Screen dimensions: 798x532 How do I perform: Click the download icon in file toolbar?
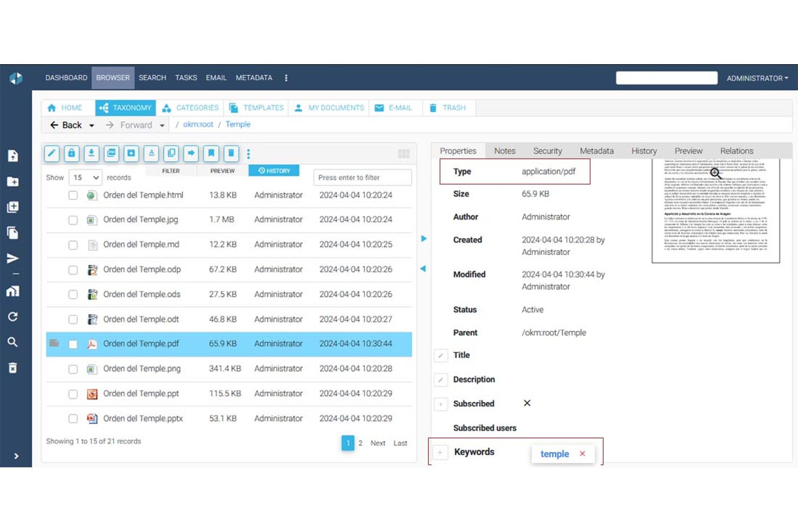click(x=92, y=154)
